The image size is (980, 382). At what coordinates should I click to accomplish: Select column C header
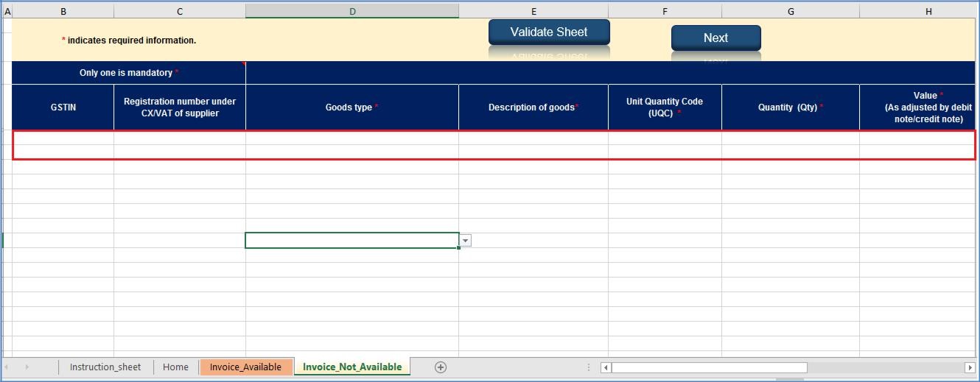(x=180, y=11)
